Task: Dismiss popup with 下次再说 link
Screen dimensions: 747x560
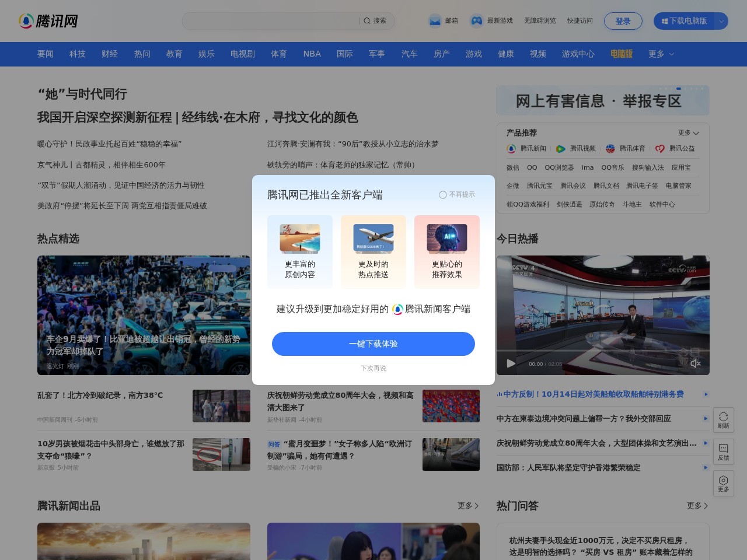Action: 373,368
